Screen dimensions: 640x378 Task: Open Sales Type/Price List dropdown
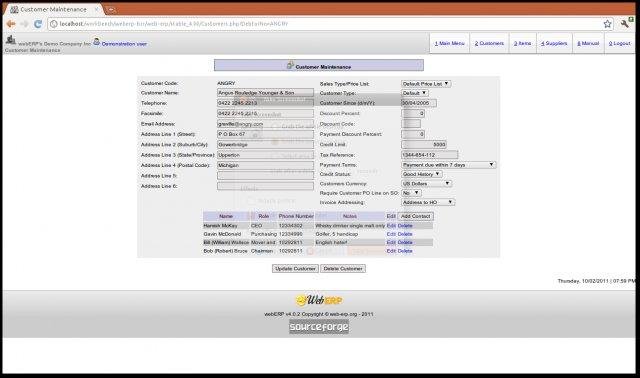point(426,84)
